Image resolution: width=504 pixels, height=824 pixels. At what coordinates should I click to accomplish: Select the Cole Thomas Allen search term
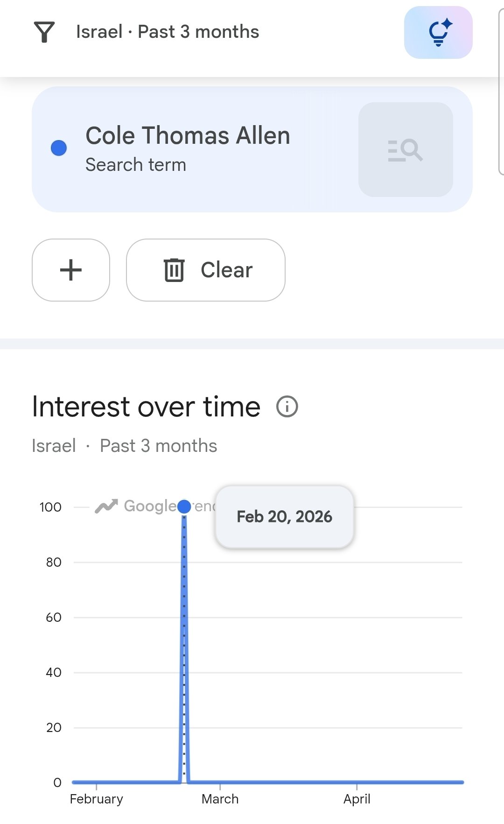188,136
